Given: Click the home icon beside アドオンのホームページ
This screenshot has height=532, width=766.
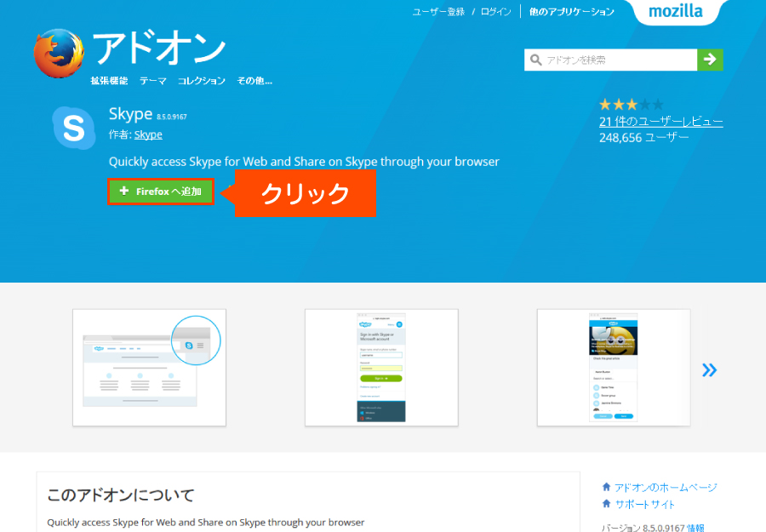Looking at the screenshot, I should click(x=605, y=487).
